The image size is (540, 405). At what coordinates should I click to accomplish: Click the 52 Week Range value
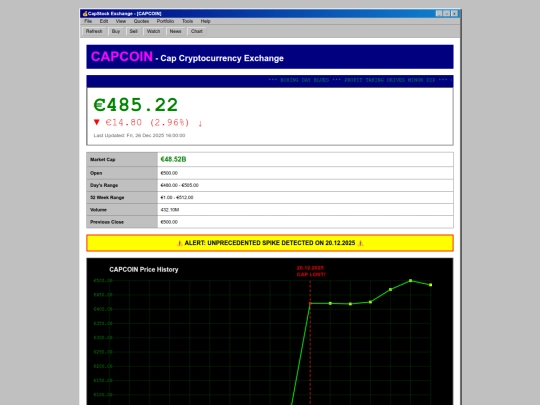coord(177,197)
